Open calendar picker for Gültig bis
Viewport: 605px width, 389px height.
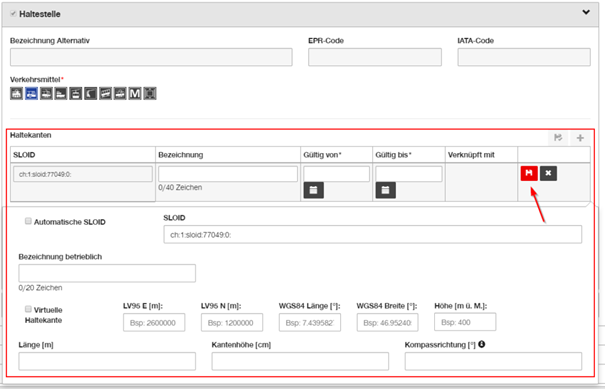[385, 190]
